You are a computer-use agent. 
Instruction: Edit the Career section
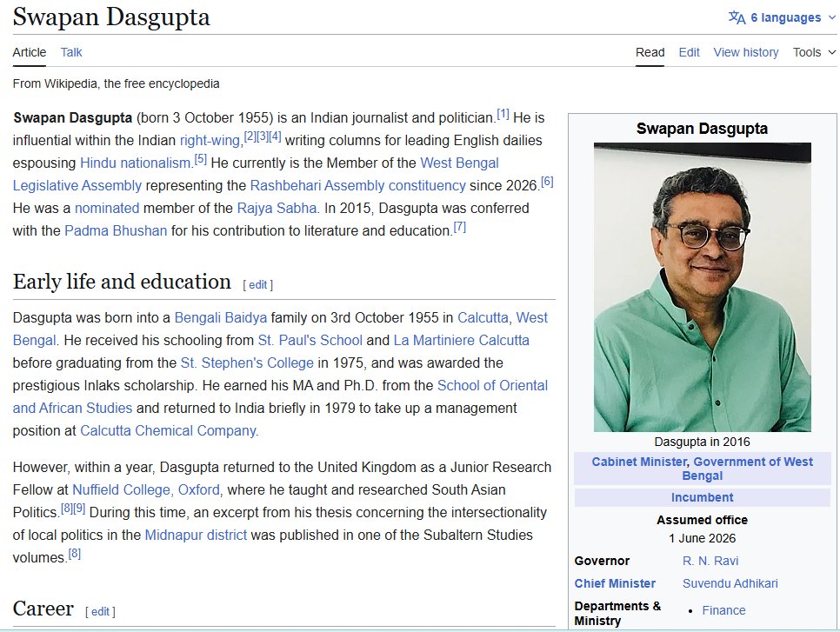point(100,612)
